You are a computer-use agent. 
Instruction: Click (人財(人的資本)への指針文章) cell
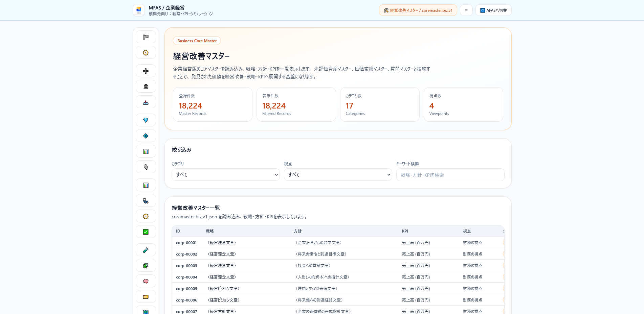(322, 277)
